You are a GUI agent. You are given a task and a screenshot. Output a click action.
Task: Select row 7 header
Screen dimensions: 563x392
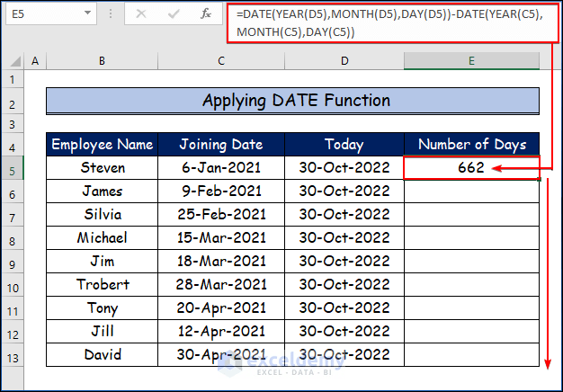point(13,214)
